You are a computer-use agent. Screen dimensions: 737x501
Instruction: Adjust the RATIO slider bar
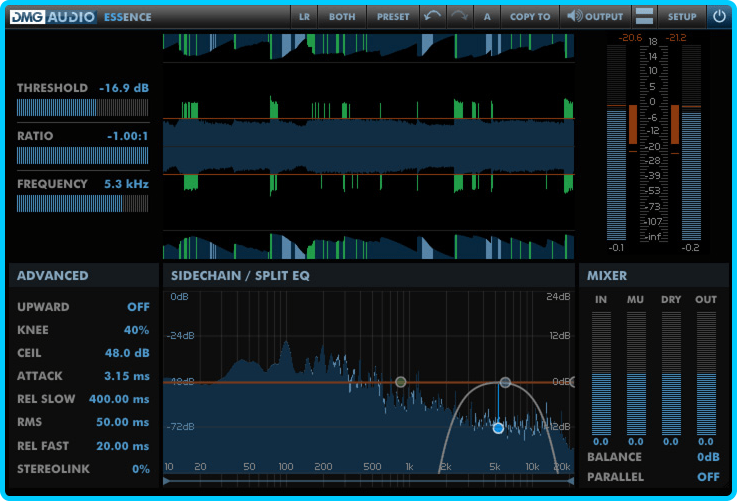pyautogui.click(x=82, y=156)
